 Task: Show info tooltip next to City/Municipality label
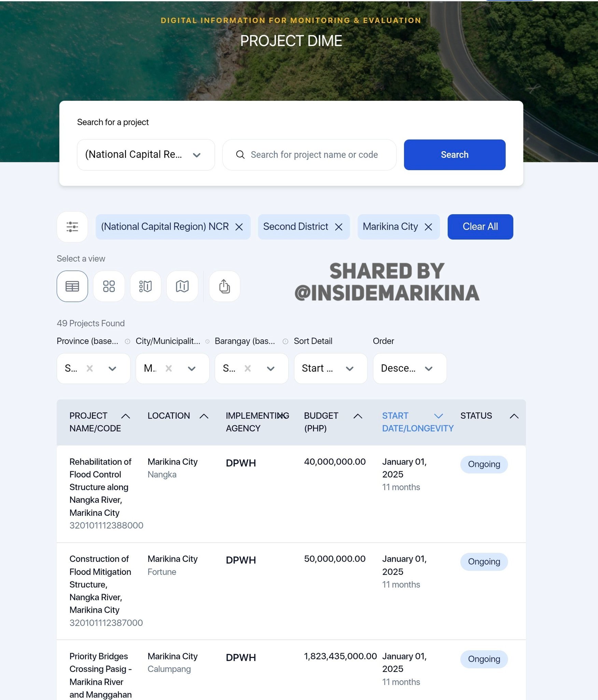(207, 341)
